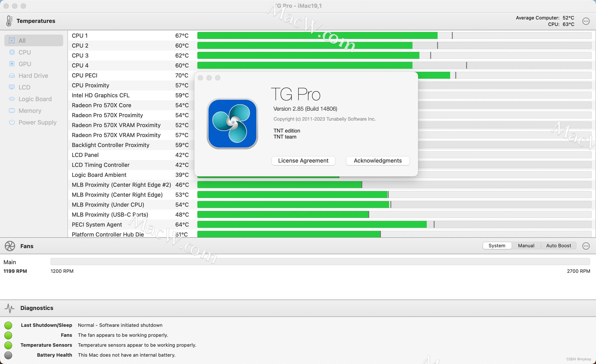Open the License Agreement
Image resolution: width=596 pixels, height=364 pixels.
pos(303,161)
